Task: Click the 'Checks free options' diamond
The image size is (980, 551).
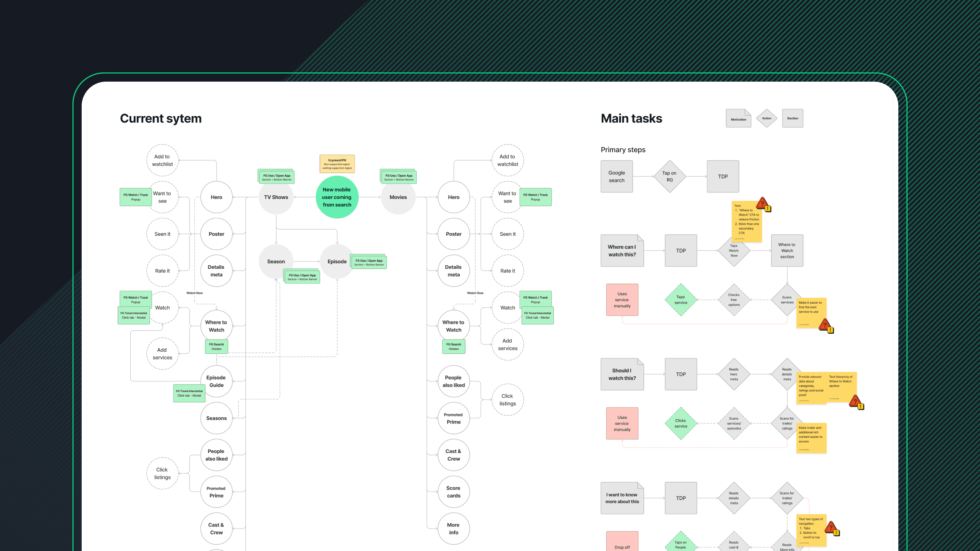Action: pyautogui.click(x=734, y=300)
